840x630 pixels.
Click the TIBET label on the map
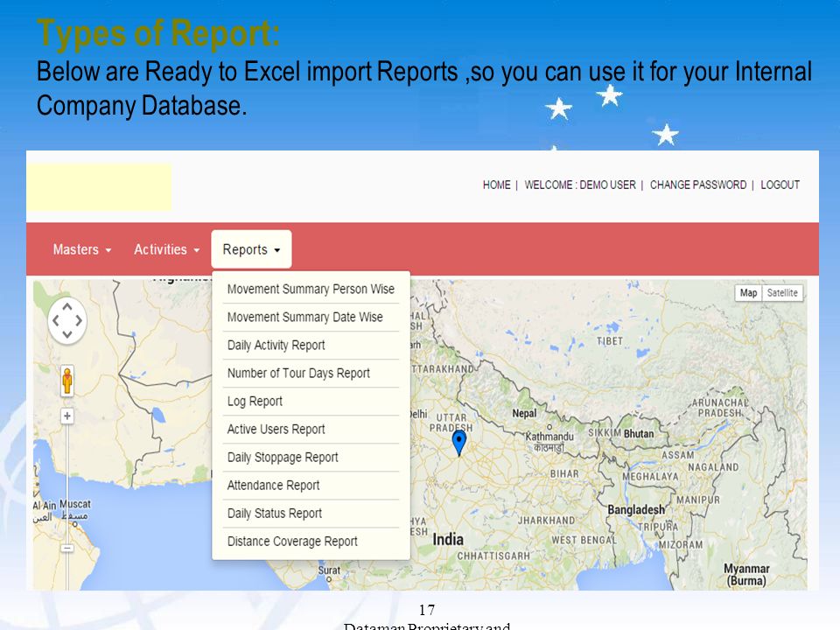click(610, 341)
